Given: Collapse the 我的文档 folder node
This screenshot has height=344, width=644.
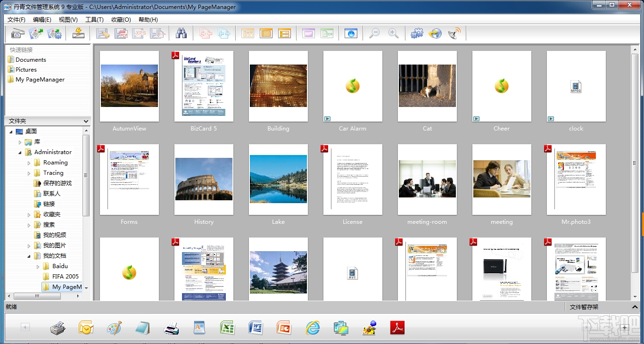Looking at the screenshot, I should (x=29, y=256).
